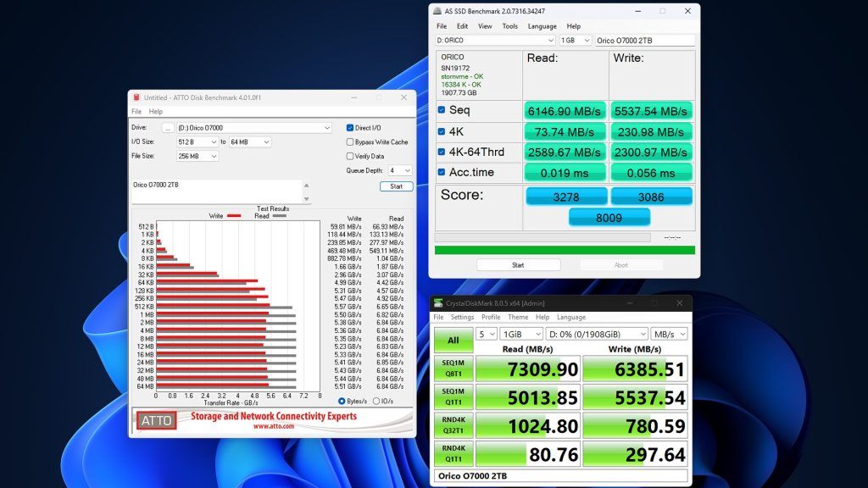Click AS SSD name field Orico O7000 2TB
Screen dimensions: 868x488
(x=644, y=41)
